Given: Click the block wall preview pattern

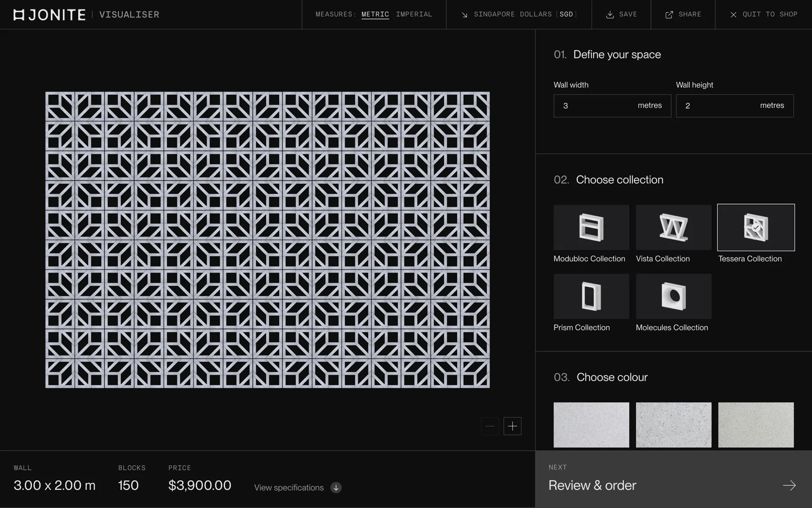Looking at the screenshot, I should [x=268, y=240].
